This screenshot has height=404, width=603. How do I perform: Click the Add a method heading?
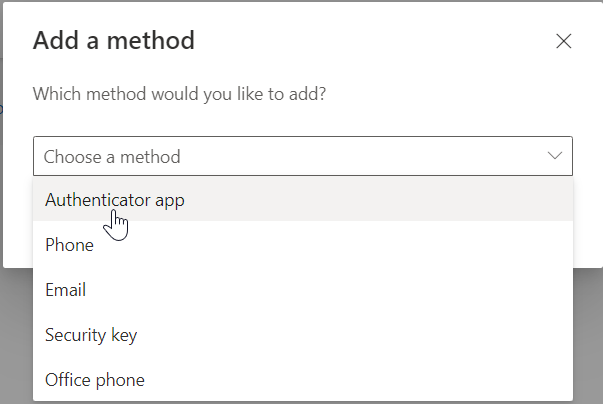click(x=114, y=40)
